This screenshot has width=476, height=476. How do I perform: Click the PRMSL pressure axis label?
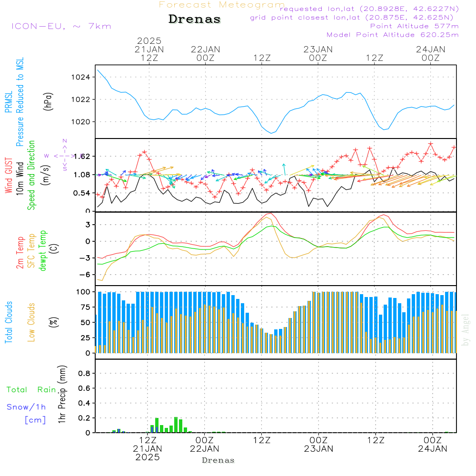click(9, 101)
